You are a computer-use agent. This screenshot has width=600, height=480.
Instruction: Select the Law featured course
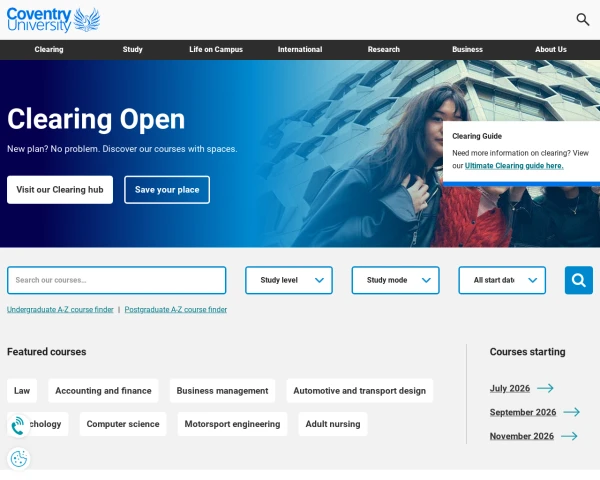(22, 391)
